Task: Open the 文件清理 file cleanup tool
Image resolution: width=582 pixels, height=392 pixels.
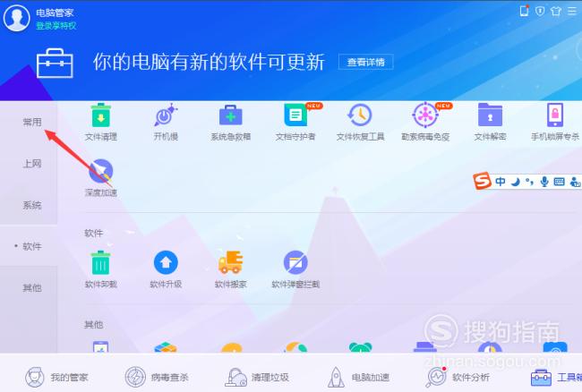Action: [x=100, y=123]
